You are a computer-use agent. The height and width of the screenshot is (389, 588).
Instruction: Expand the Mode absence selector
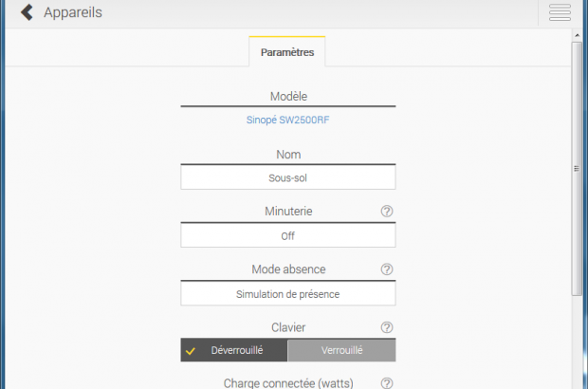[x=287, y=294]
